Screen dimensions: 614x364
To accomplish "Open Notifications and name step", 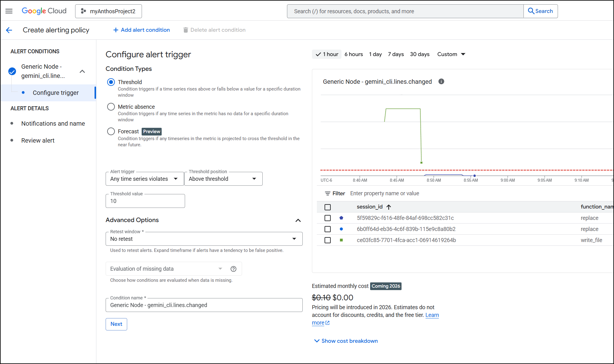I will [x=53, y=123].
